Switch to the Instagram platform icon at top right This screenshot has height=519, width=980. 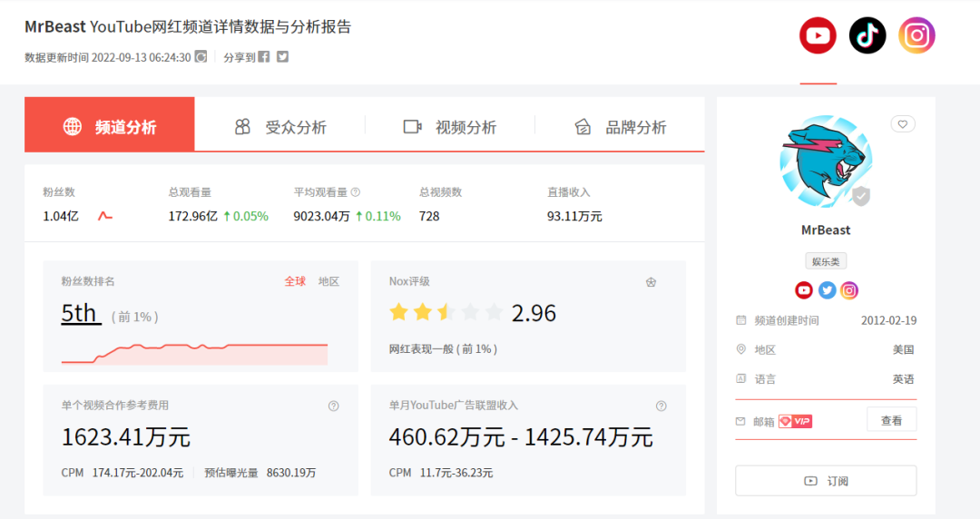(x=916, y=35)
